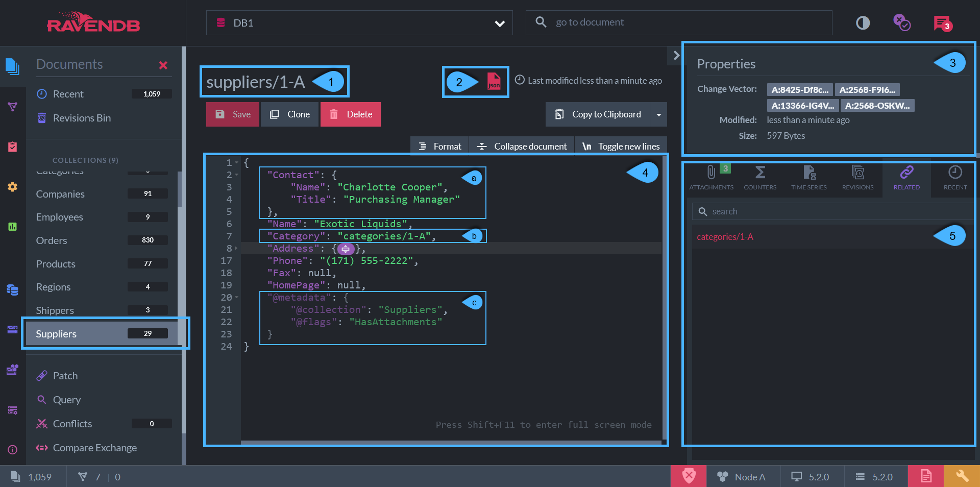Click Collapse document
The image size is (980, 487).
tap(522, 147)
